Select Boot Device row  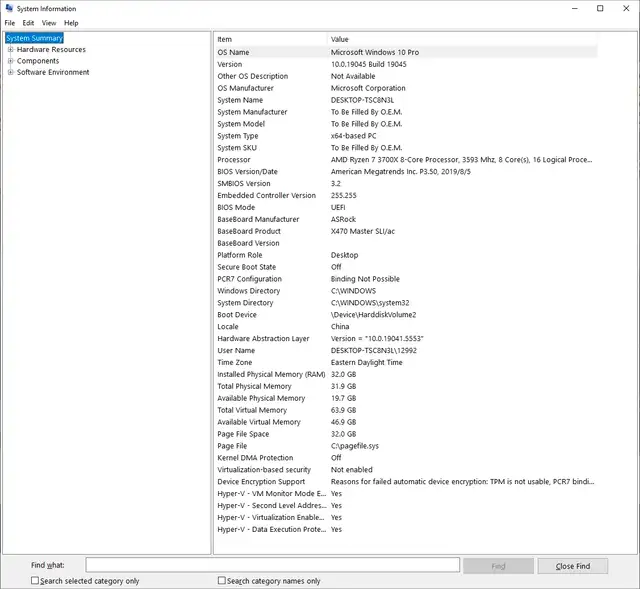(406, 314)
